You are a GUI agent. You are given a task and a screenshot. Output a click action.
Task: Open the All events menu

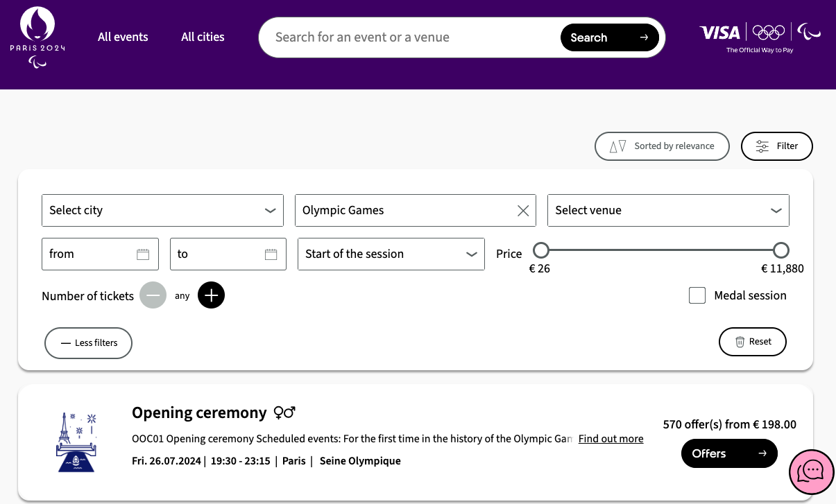[123, 37]
